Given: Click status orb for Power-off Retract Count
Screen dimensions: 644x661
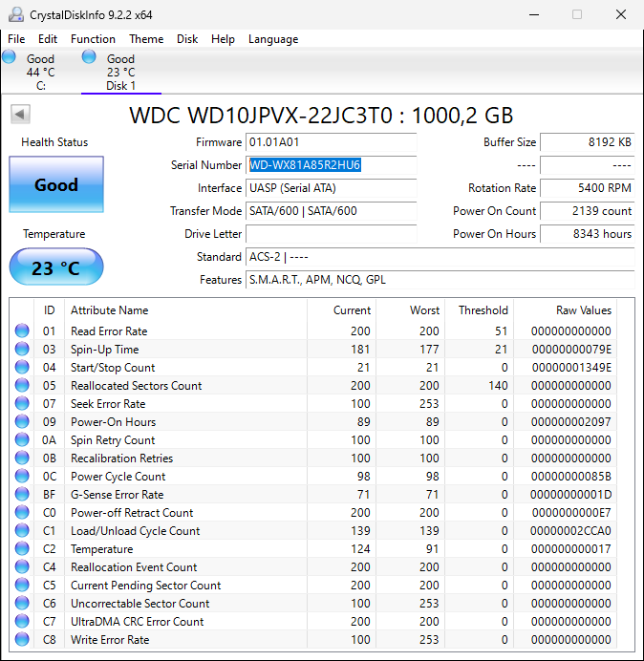Looking at the screenshot, I should (22, 512).
